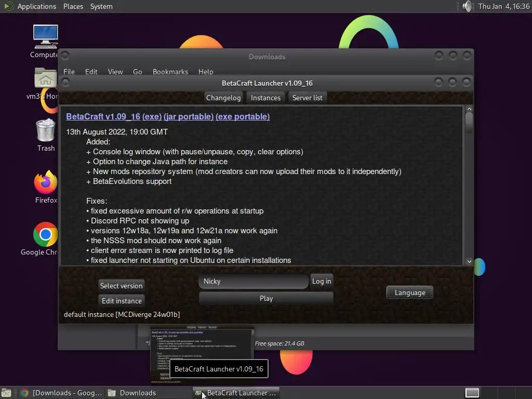The width and height of the screenshot is (532, 399).
Task: Click the Downloads window title bar text
Action: tap(267, 57)
